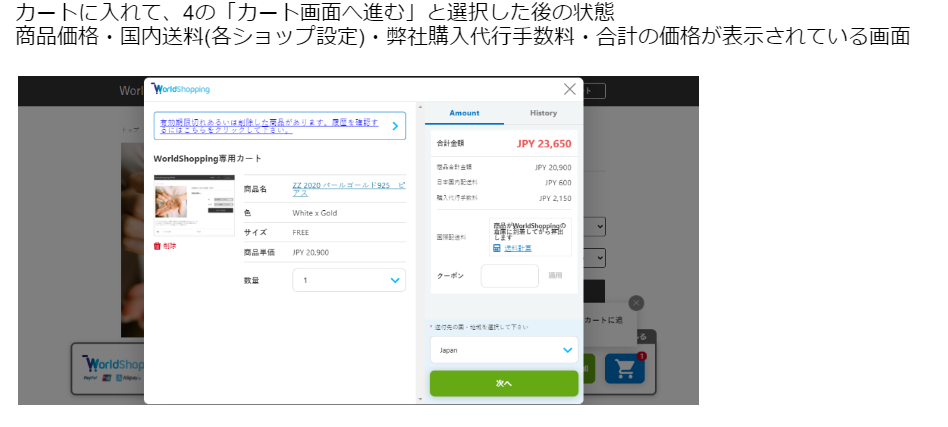
Task: Click the green 次へ next button
Action: [504, 383]
